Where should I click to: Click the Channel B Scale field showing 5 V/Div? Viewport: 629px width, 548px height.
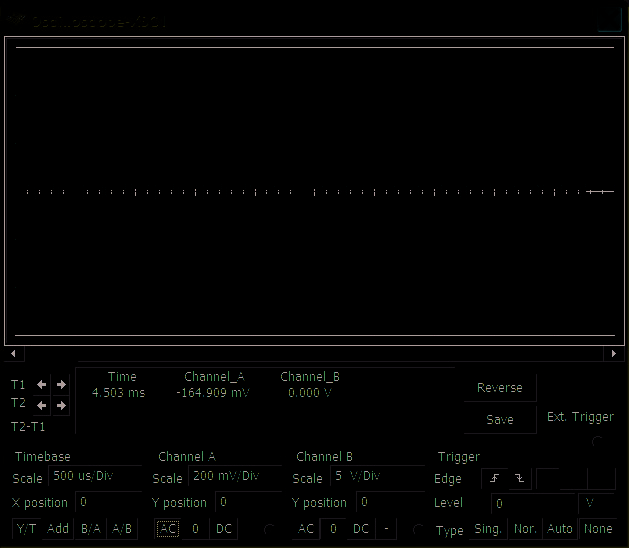click(377, 476)
